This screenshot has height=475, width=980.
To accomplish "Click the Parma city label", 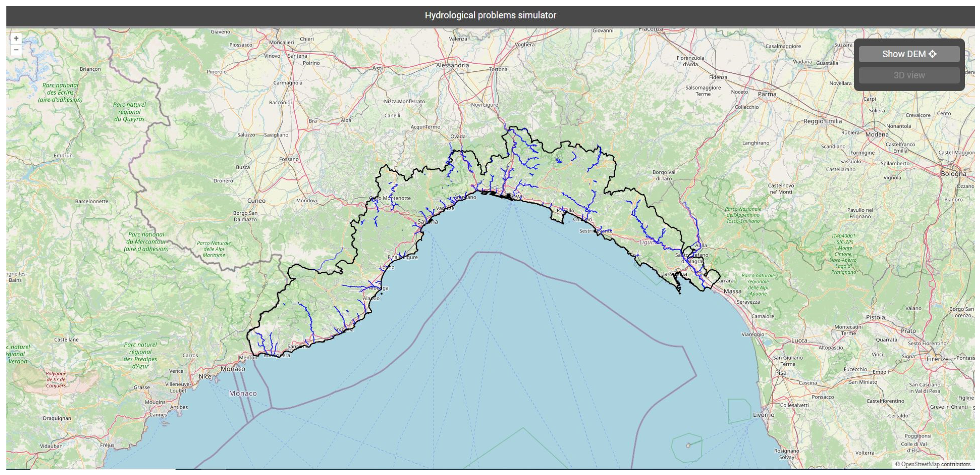I will [x=767, y=94].
